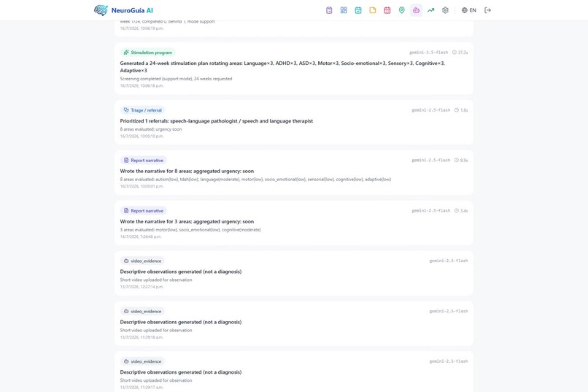Click the 'Generated a 24-week stimulation plan' title
Image resolution: width=588 pixels, height=392 pixels.
pyautogui.click(x=282, y=66)
